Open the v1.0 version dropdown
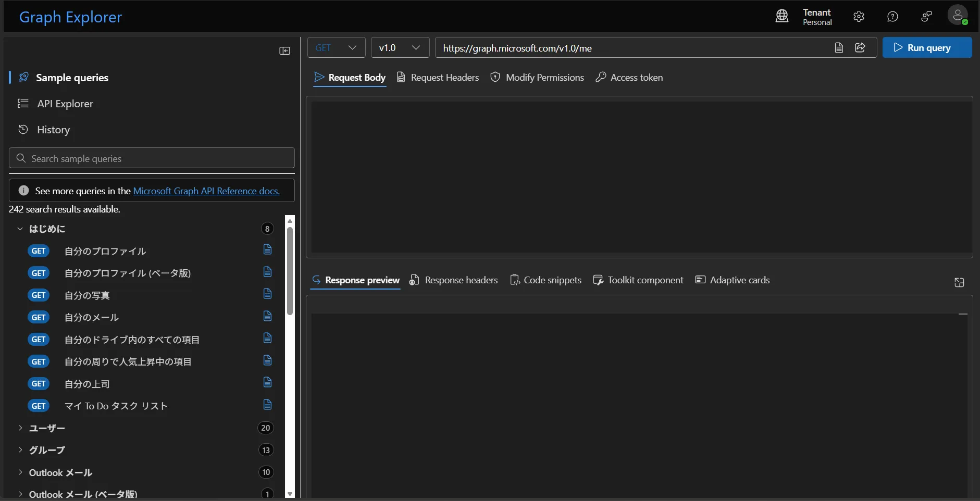This screenshot has width=980, height=501. pyautogui.click(x=400, y=47)
